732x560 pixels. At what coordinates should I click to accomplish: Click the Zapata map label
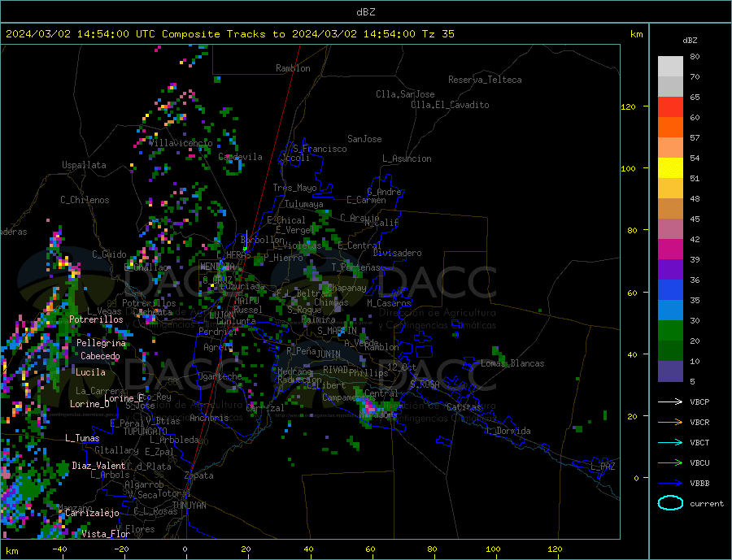click(199, 476)
